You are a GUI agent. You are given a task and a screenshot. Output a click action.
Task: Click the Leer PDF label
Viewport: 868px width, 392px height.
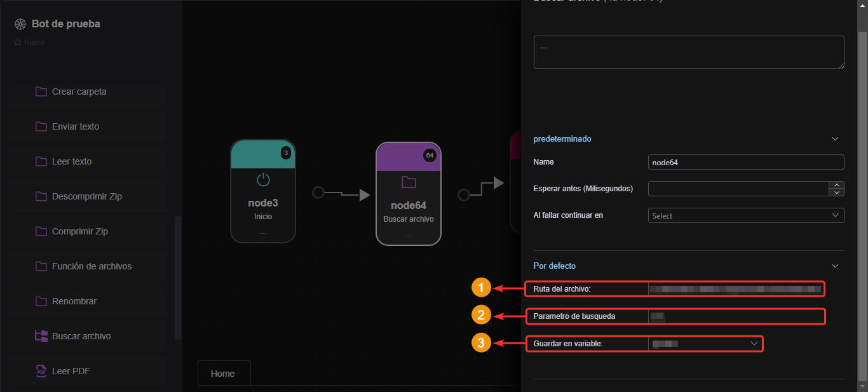pyautogui.click(x=71, y=371)
